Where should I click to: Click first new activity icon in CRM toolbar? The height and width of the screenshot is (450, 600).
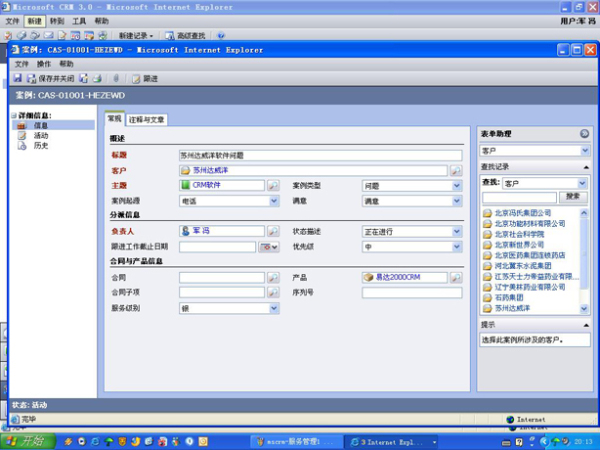click(x=8, y=36)
